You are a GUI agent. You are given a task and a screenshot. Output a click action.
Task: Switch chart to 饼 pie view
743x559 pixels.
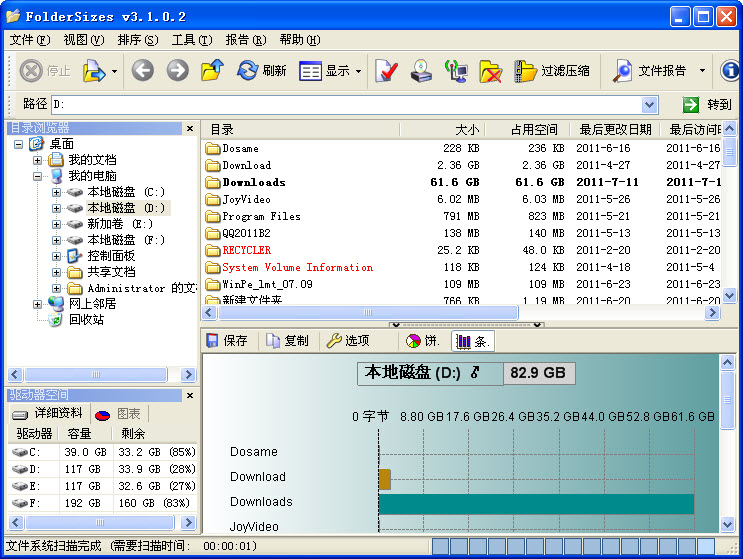[x=423, y=341]
